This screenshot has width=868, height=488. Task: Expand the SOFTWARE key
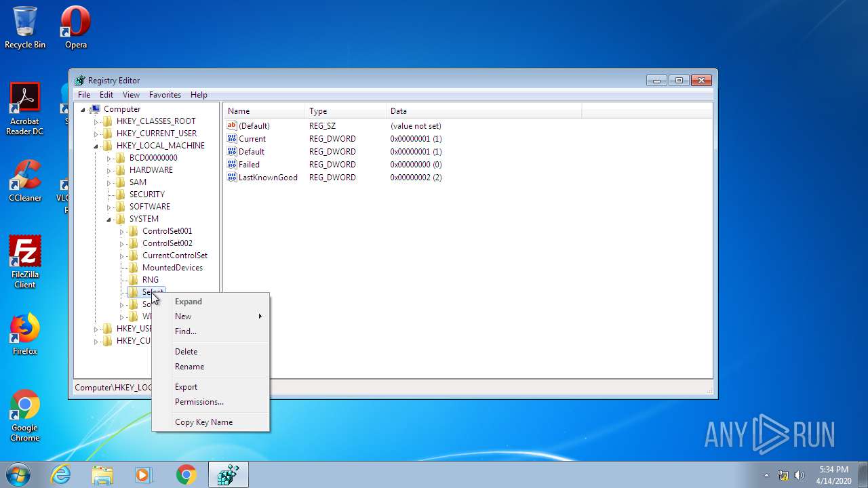click(x=108, y=207)
